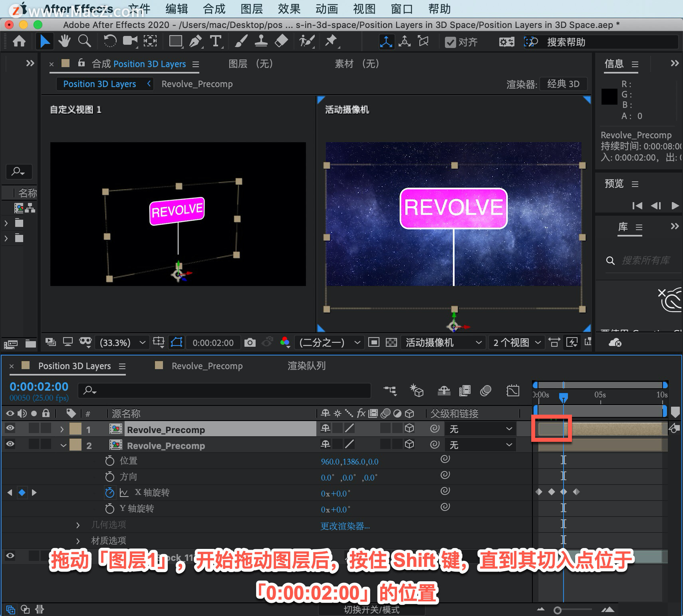Click the current time indicator marker
This screenshot has height=616, width=683.
point(563,398)
